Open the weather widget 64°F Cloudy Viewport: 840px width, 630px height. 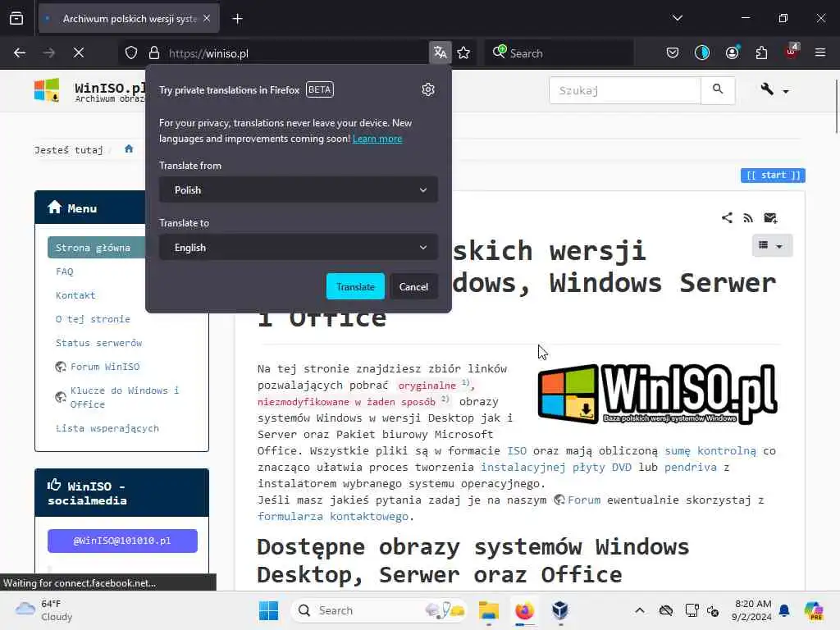pyautogui.click(x=44, y=610)
